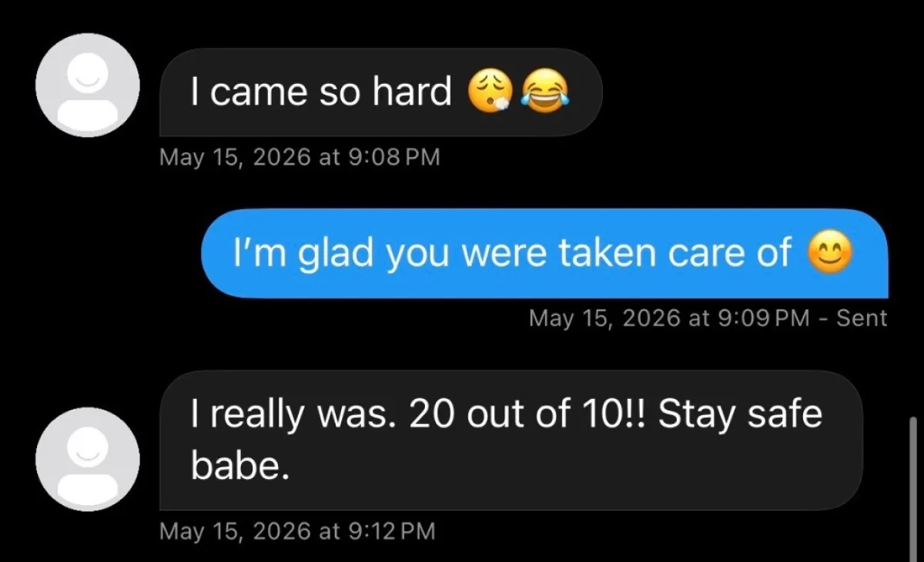This screenshot has height=562, width=924.
Task: Click the 9:08 PM timestamp
Action: [393, 157]
